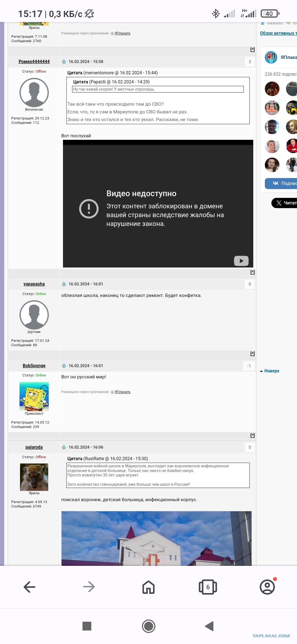Click the anchor icon on Ромео4444444's post
Viewport: 297px width, 644px height.
[x=64, y=62]
